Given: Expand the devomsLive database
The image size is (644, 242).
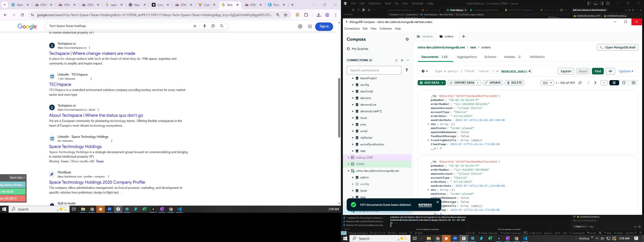Looking at the screenshot, I should click(x=353, y=105).
